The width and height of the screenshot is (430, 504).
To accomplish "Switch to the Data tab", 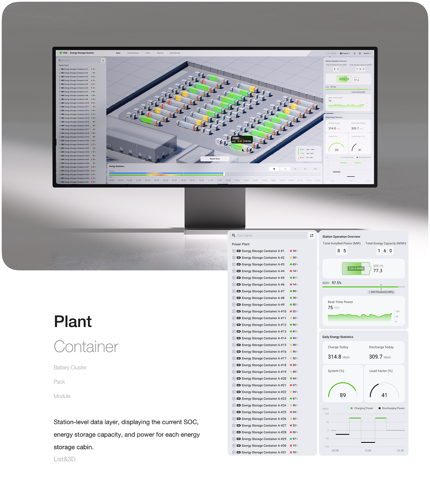I will pyautogui.click(x=118, y=53).
